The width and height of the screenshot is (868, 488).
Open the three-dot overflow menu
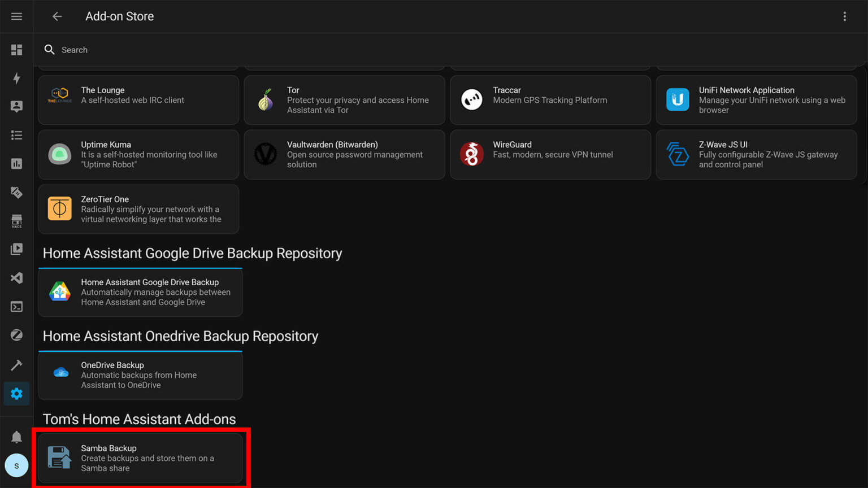(845, 16)
